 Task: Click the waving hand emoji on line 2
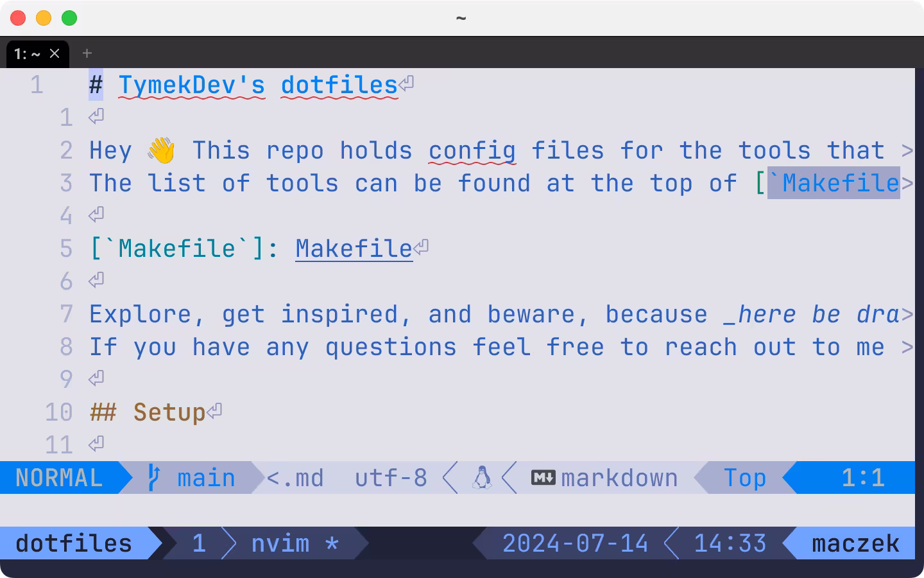click(x=162, y=151)
